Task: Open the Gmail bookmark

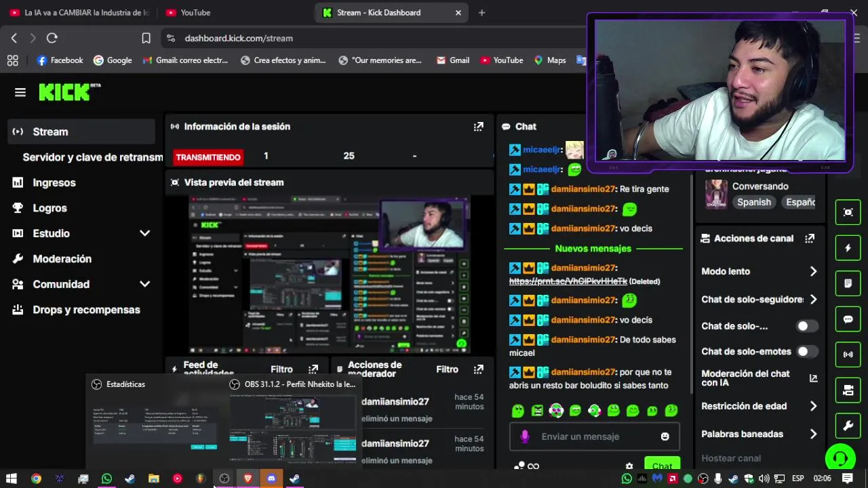Action: [x=452, y=60]
